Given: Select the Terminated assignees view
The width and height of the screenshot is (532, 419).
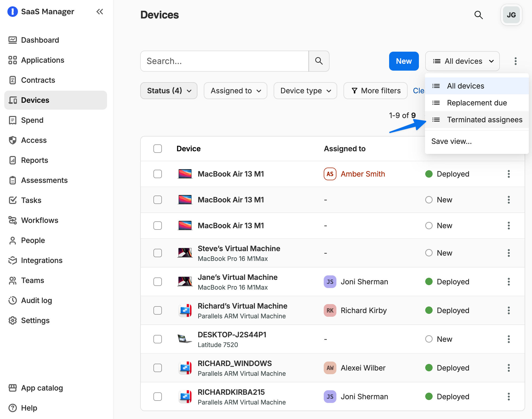Looking at the screenshot, I should (477, 120).
